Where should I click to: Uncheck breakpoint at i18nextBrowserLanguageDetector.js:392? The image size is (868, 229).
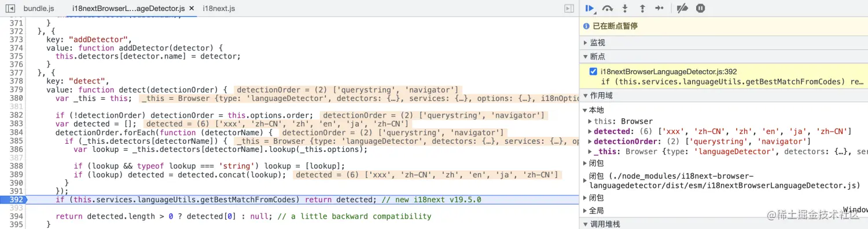593,71
